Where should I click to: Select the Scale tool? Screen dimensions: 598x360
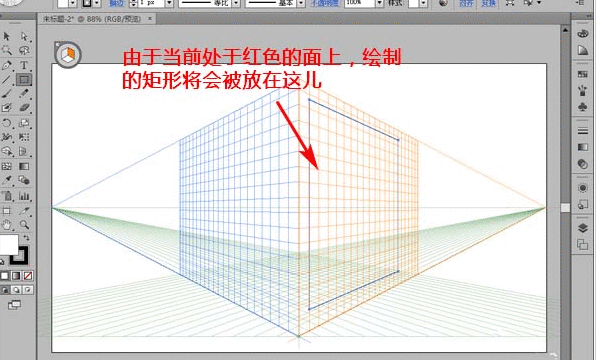pos(24,123)
